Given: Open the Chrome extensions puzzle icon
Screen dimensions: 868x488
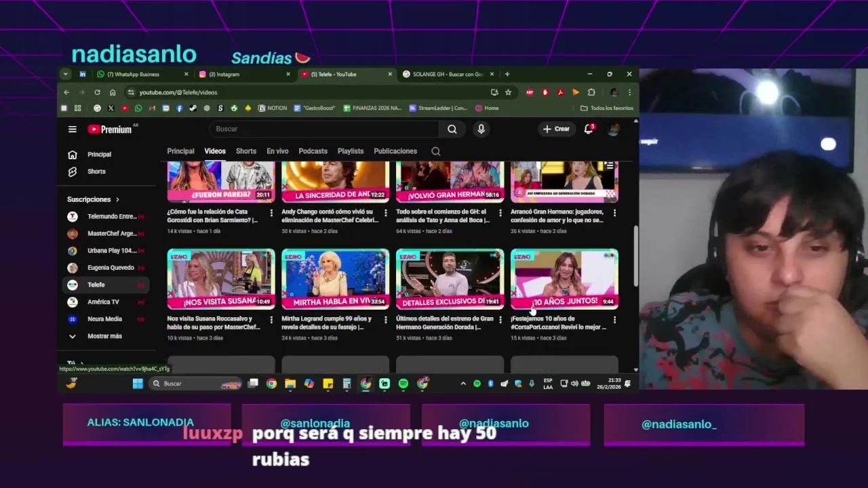Looking at the screenshot, I should point(591,92).
